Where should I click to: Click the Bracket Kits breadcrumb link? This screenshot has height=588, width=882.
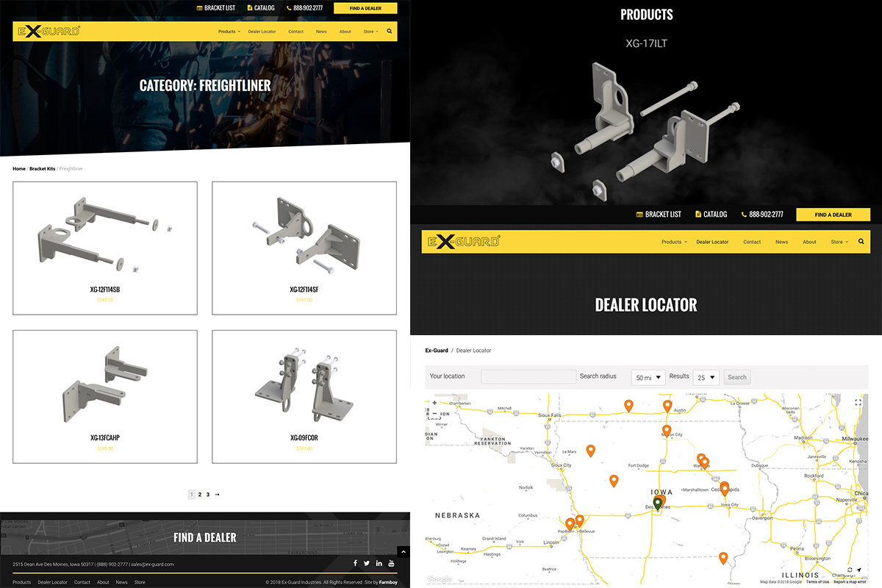point(42,169)
